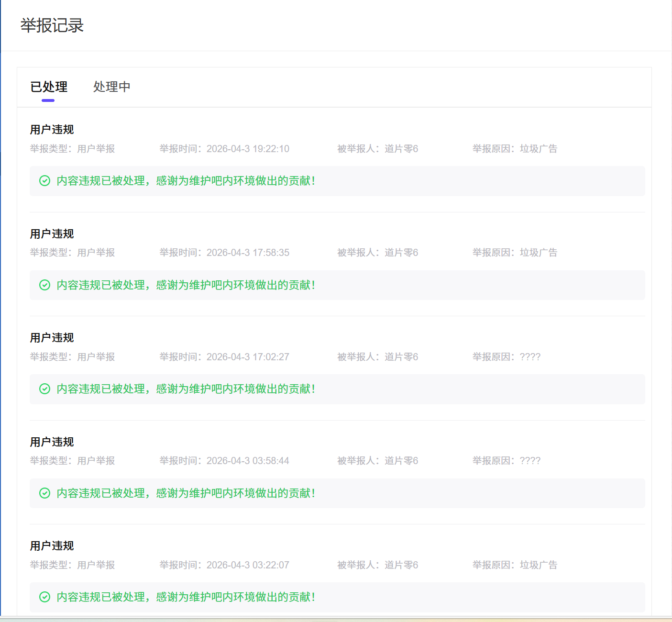Click green check icon for 03:58:44 report
The height and width of the screenshot is (622, 672).
point(44,493)
